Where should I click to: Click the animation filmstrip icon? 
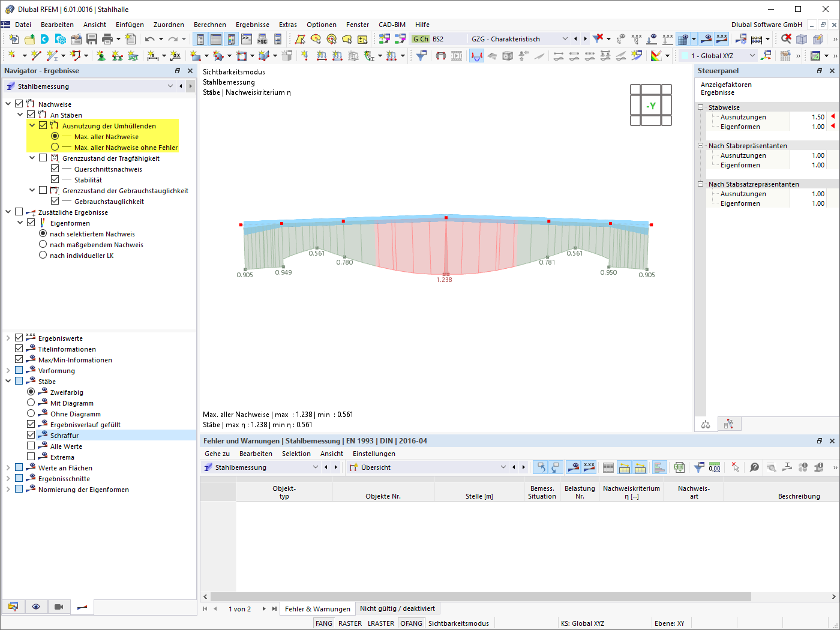click(457, 56)
